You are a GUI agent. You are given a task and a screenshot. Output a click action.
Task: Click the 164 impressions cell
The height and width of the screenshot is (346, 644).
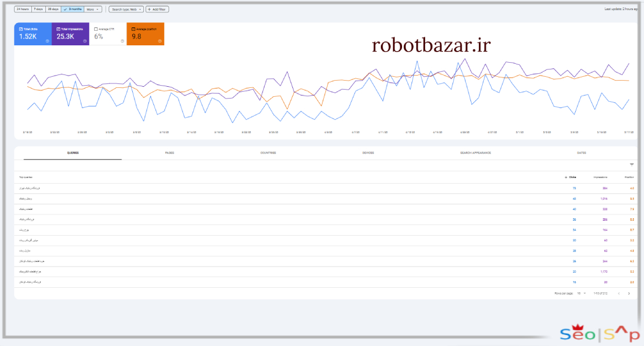click(605, 230)
